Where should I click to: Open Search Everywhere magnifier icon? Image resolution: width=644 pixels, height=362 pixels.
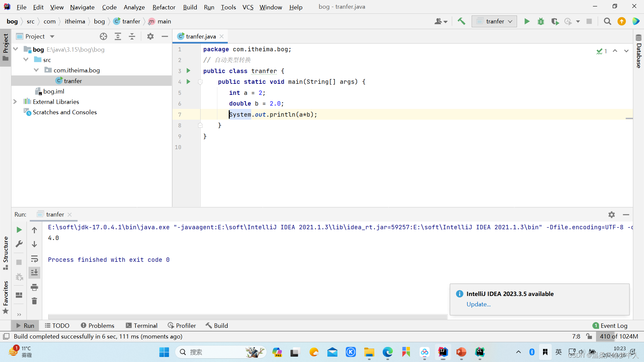point(607,21)
